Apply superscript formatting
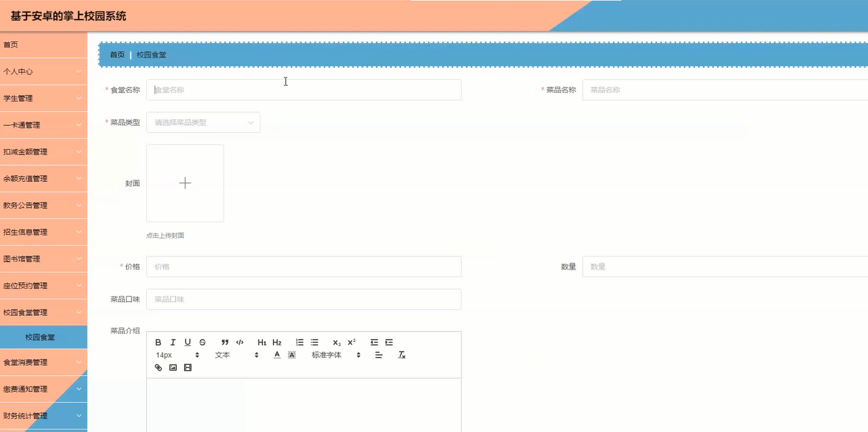Screen dimensions: 868x432 pyautogui.click(x=352, y=342)
